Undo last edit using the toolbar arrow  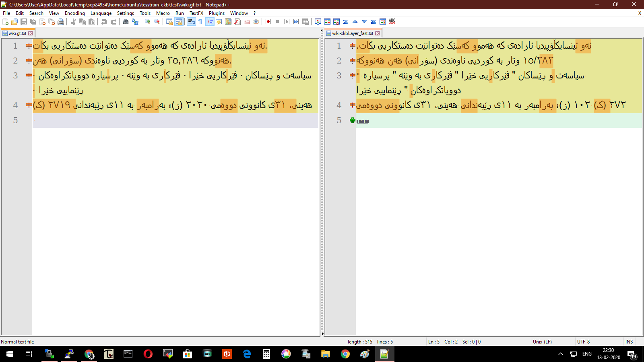click(103, 22)
